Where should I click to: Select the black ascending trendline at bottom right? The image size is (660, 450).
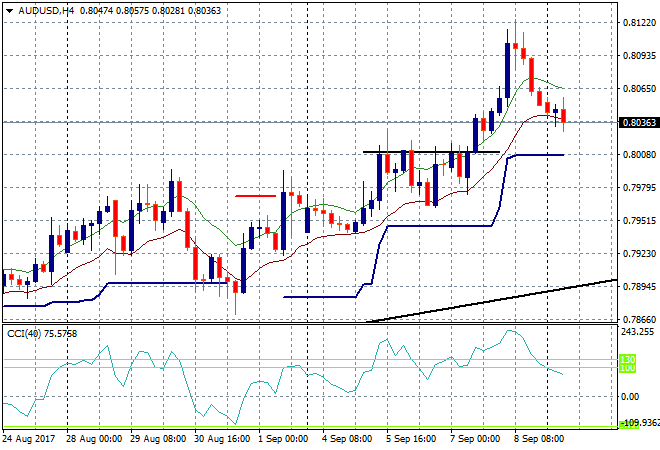click(492, 301)
